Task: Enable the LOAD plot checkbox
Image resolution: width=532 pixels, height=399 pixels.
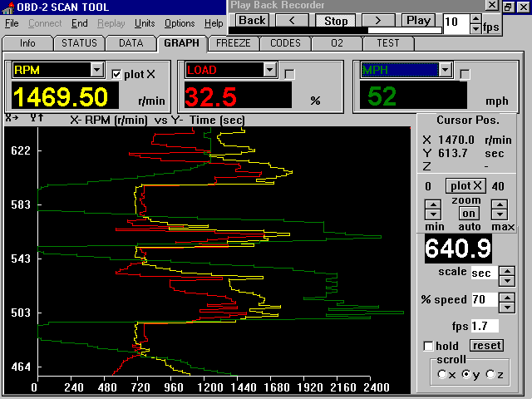Action: click(289, 74)
